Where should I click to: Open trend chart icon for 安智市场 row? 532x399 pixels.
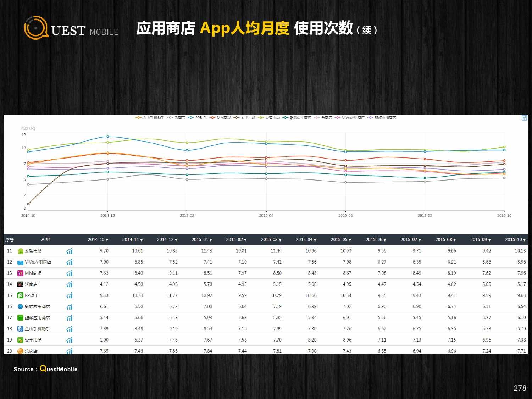click(x=70, y=251)
